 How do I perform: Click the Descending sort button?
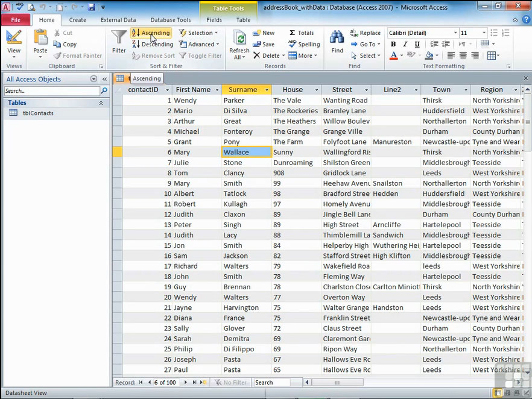coord(152,44)
